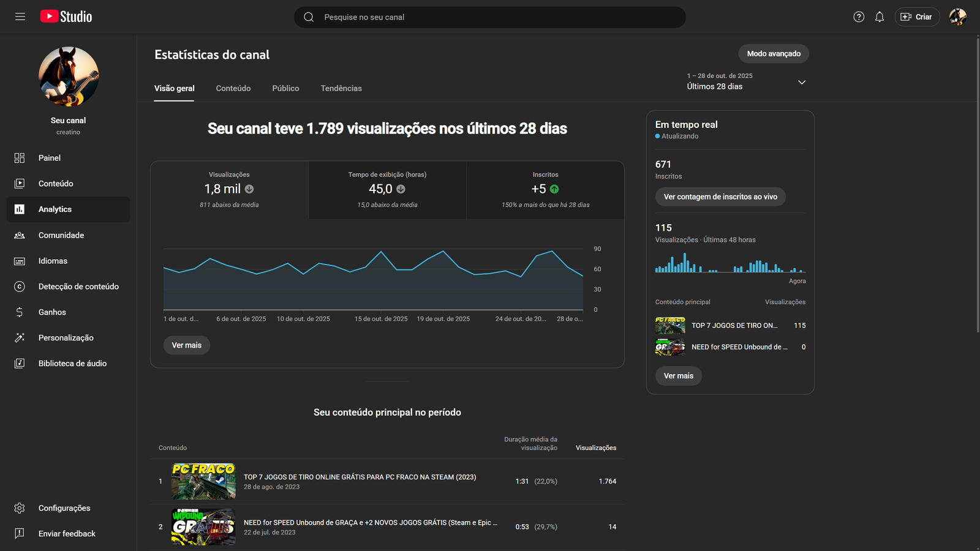Open Biblioteca de áudio section
The height and width of the screenshot is (551, 980).
[x=72, y=364]
